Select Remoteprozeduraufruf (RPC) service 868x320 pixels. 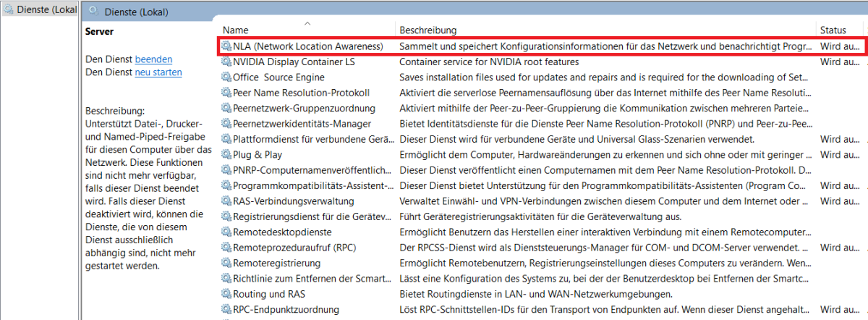[294, 248]
